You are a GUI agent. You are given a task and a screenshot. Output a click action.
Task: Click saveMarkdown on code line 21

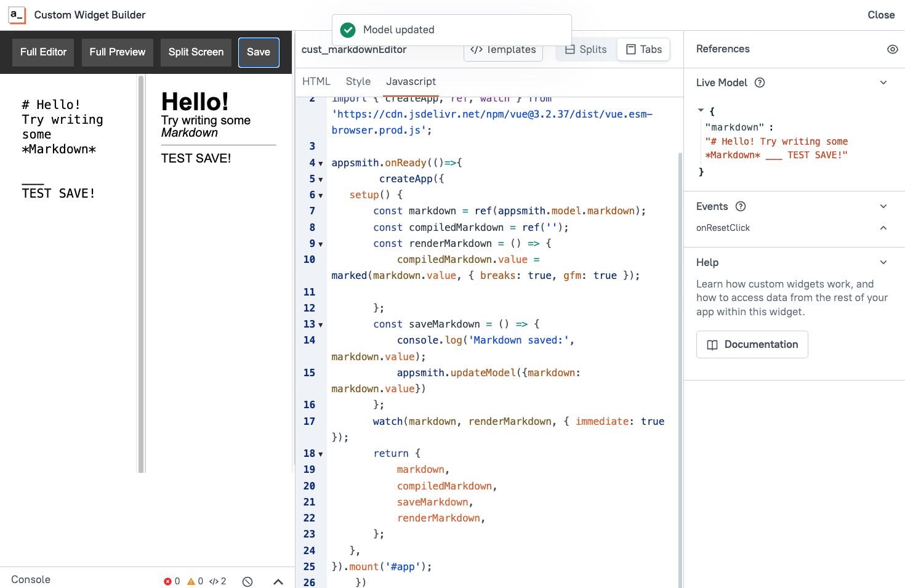432,502
